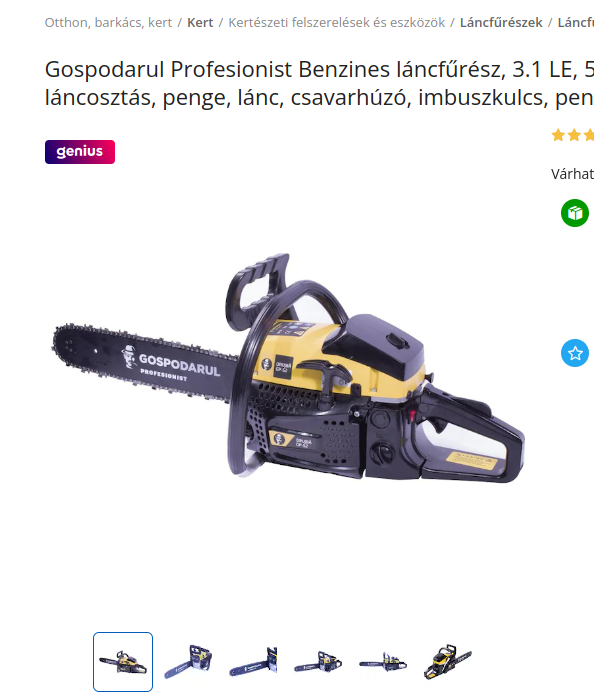Screen dimensions: 594x692
Task: Click the green delivery box icon
Action: click(x=575, y=213)
